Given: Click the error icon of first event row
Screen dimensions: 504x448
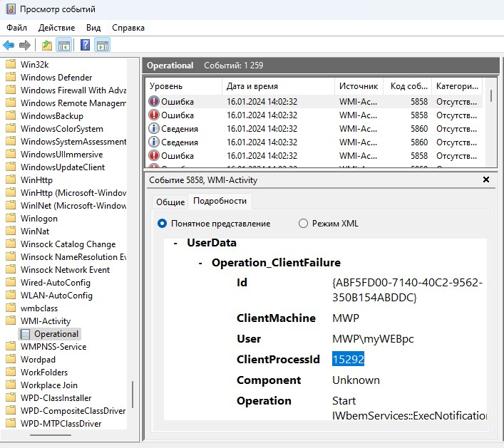Looking at the screenshot, I should [x=154, y=101].
